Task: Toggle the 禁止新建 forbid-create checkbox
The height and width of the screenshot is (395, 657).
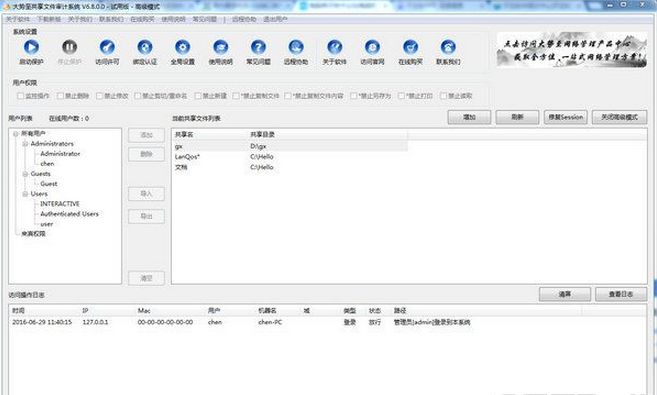Action: coord(198,96)
